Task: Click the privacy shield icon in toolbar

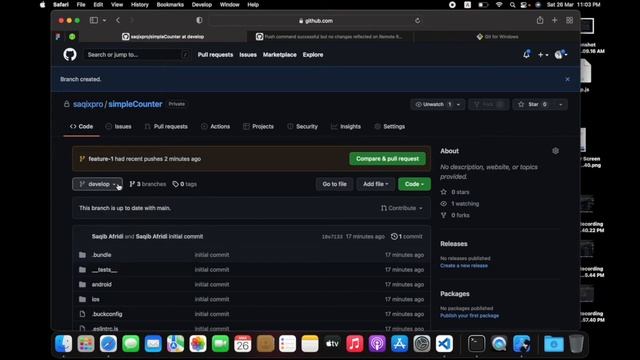Action: coord(199,20)
